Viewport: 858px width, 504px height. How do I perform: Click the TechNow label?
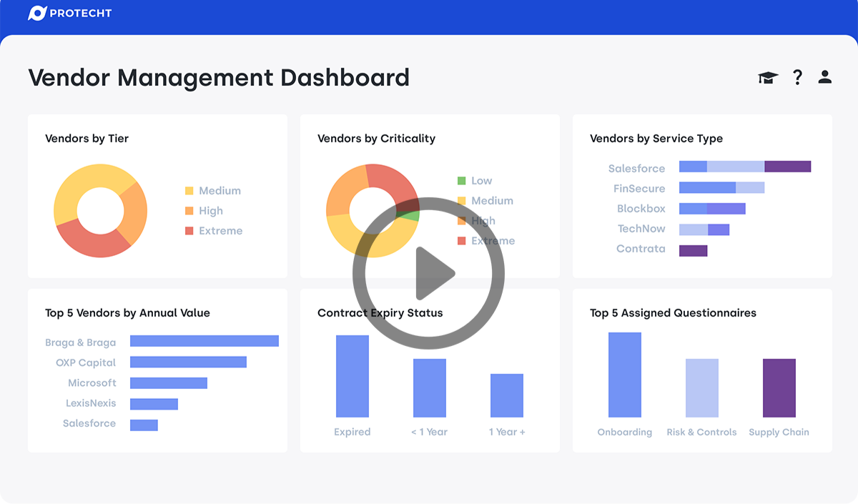click(x=641, y=229)
